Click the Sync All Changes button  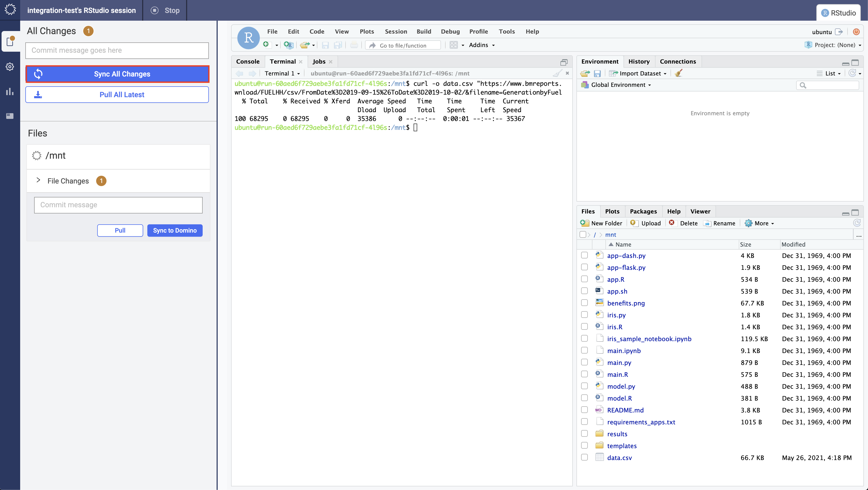coord(121,74)
